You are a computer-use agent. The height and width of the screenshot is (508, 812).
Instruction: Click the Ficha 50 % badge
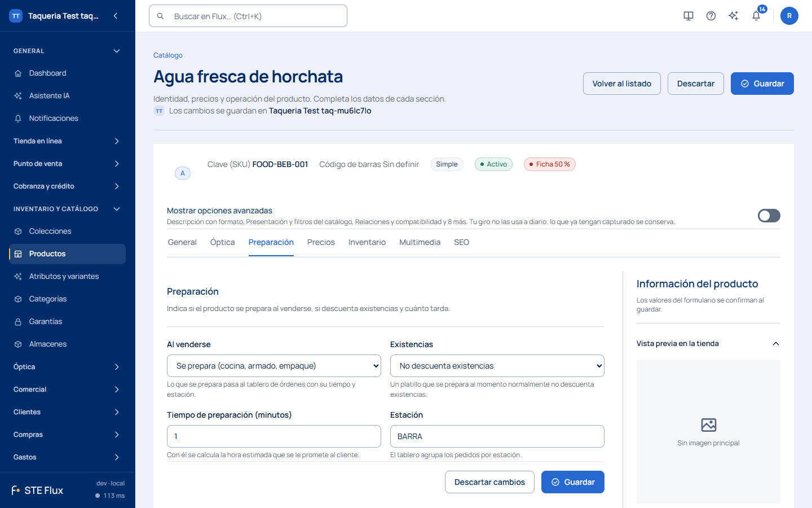[x=550, y=164]
